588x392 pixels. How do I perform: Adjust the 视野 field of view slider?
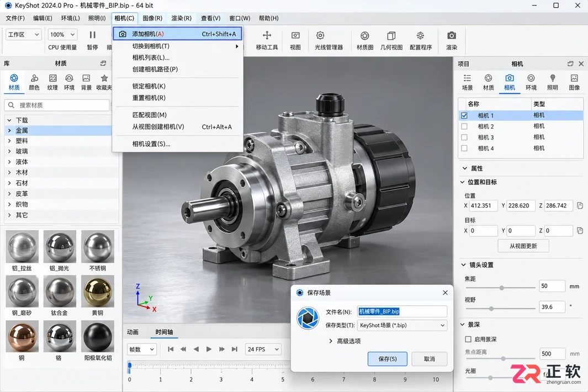491,309
